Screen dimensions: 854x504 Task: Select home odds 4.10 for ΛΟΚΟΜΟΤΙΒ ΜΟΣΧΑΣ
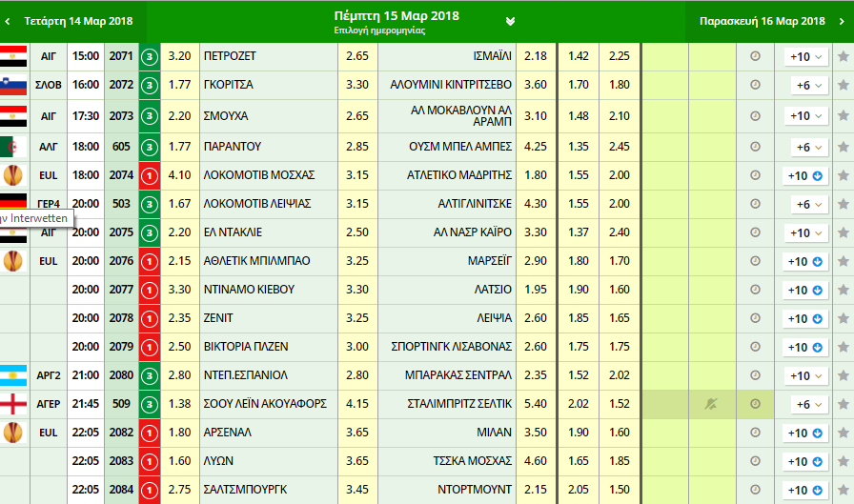pos(179,175)
